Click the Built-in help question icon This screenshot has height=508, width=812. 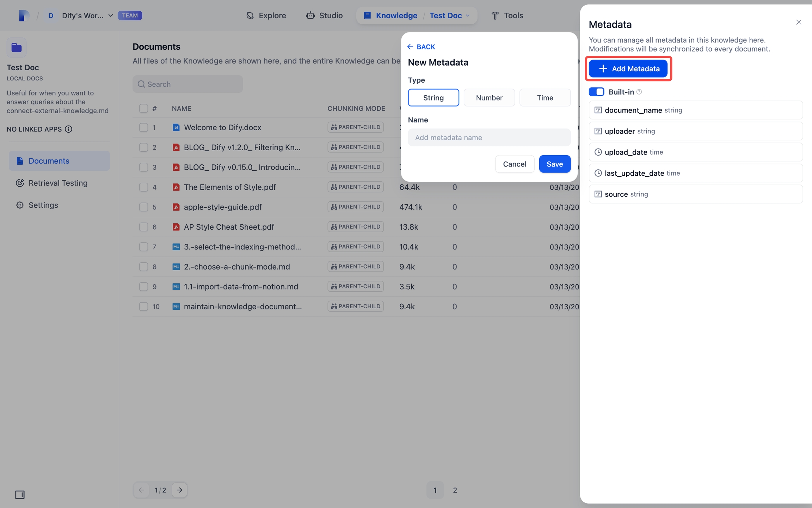click(x=639, y=92)
